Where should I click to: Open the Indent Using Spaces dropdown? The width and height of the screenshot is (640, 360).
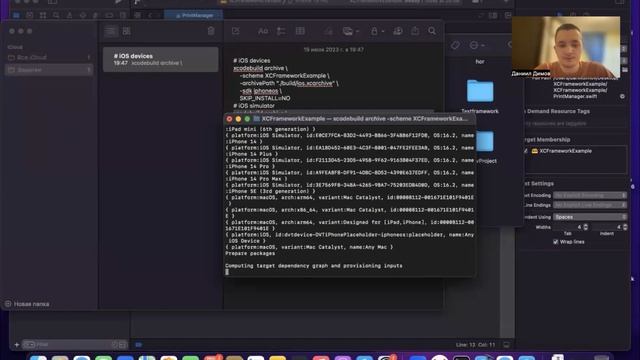(590, 217)
